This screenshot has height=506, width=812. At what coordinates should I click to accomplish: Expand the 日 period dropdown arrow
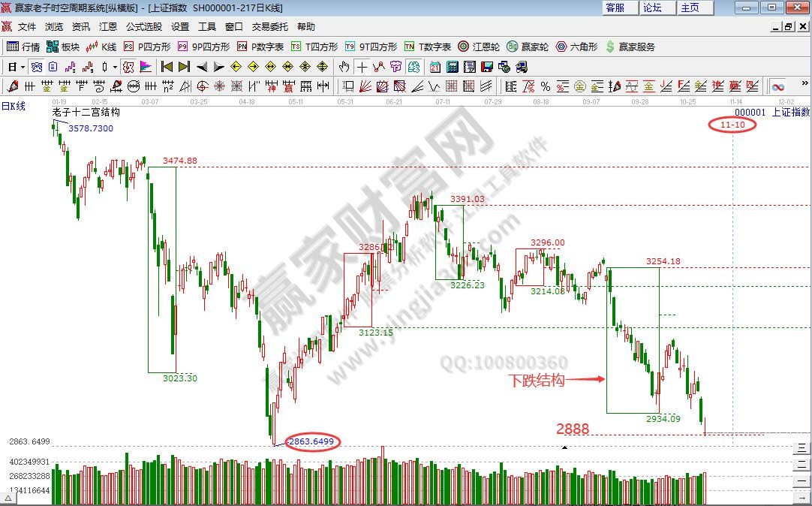(23, 67)
